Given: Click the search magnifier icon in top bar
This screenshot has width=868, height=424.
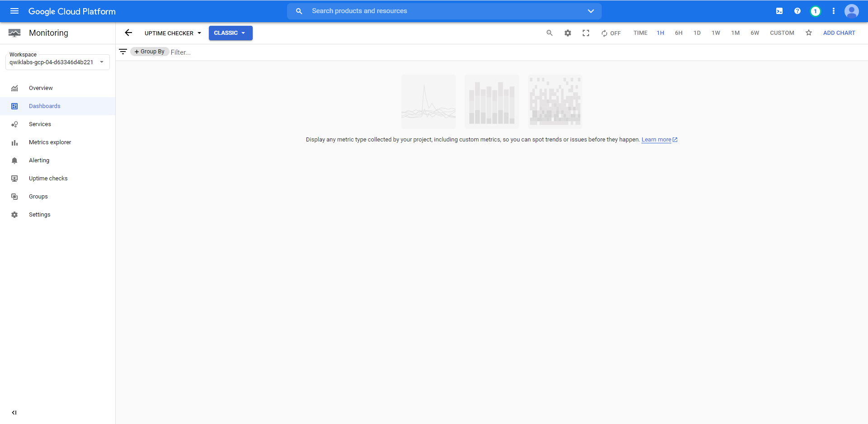Looking at the screenshot, I should tap(299, 11).
